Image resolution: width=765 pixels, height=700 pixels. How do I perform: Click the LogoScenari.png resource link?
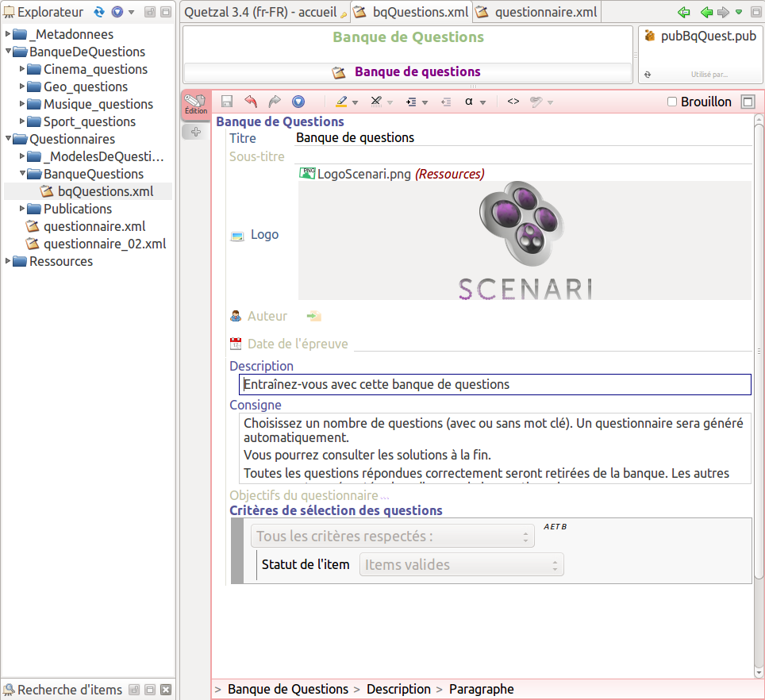(x=364, y=174)
